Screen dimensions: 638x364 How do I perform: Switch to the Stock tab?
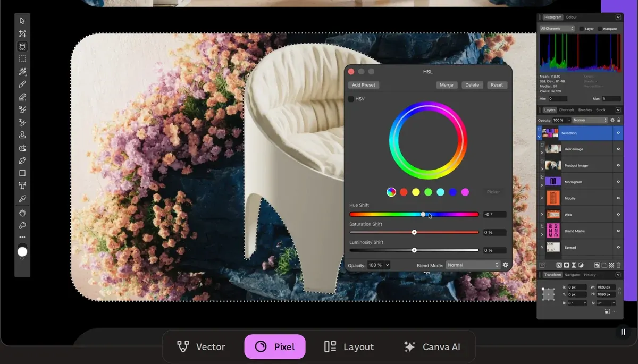point(601,110)
